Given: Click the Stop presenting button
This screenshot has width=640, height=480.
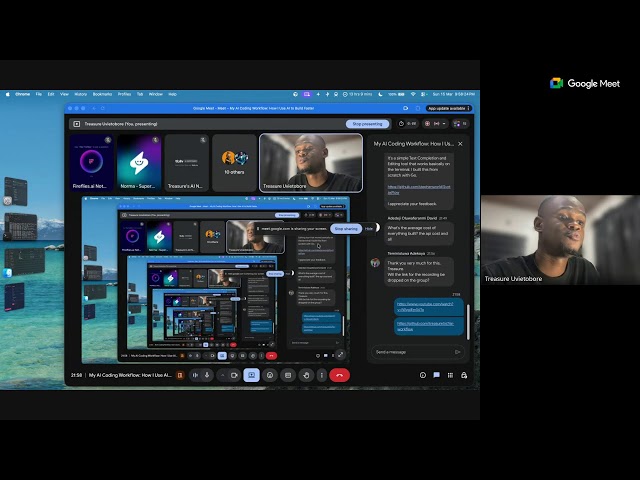Looking at the screenshot, I should (x=367, y=124).
